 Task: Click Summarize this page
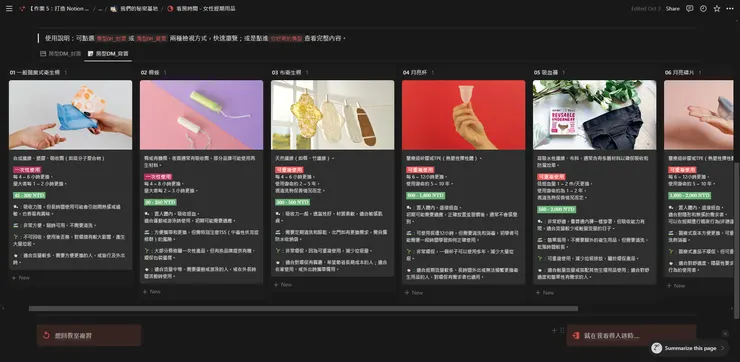click(690, 348)
